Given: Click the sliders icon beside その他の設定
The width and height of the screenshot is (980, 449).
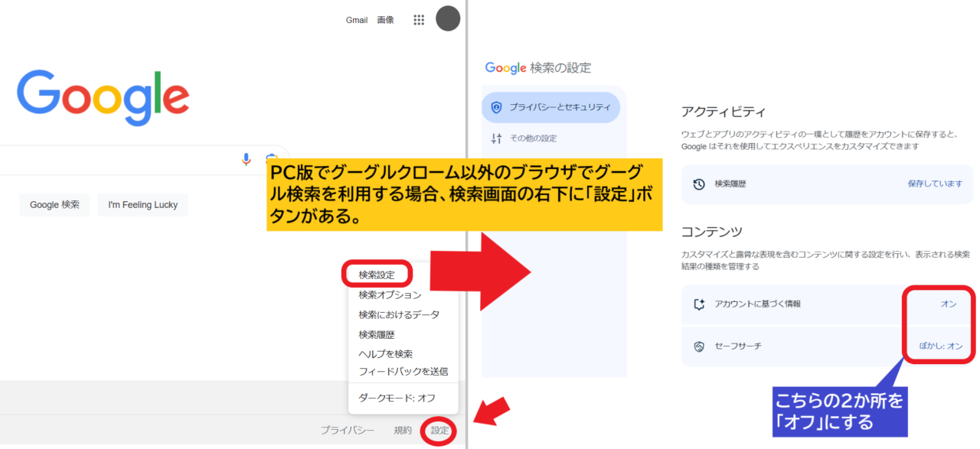Looking at the screenshot, I should [496, 138].
